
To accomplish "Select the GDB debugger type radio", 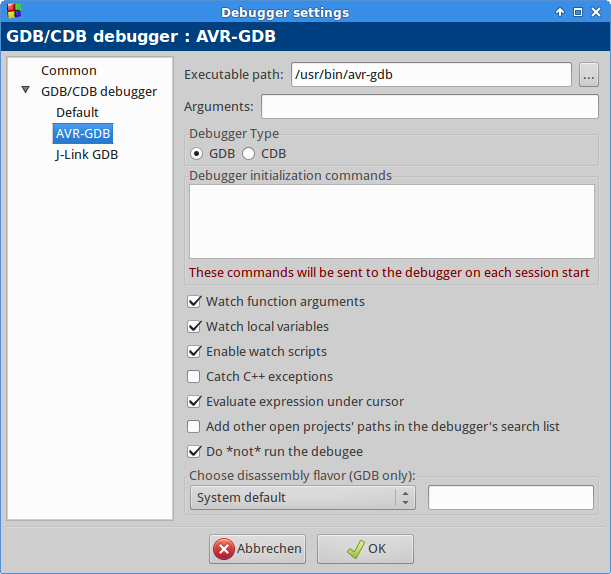I will (196, 154).
